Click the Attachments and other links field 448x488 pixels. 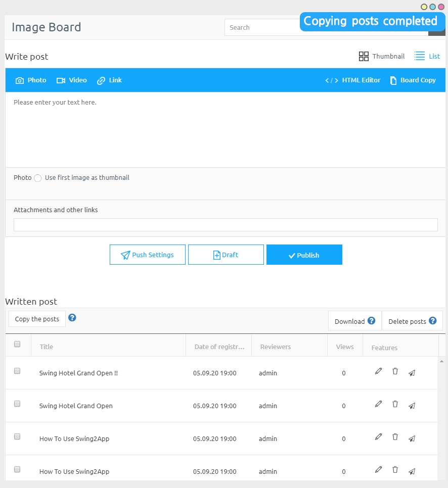[x=226, y=225]
